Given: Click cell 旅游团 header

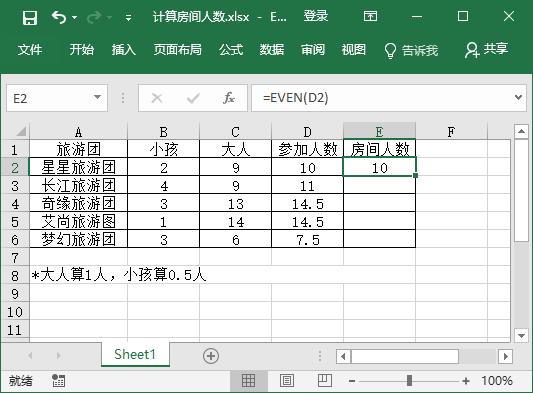Looking at the screenshot, I should tap(79, 149).
